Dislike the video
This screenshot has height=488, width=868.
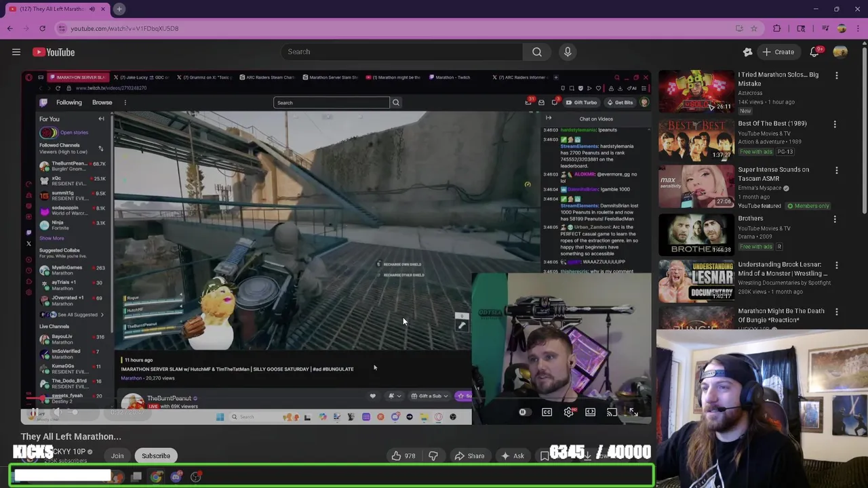[433, 456]
